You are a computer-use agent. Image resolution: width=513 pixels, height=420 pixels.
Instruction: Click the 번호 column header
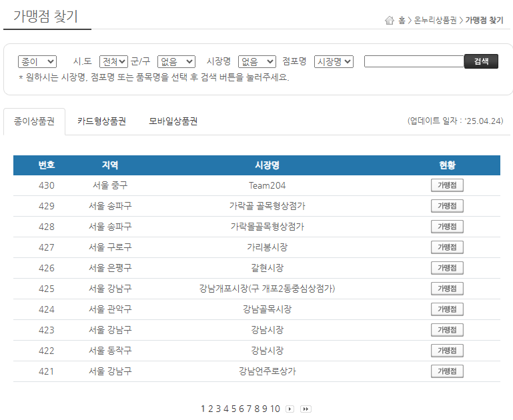47,165
